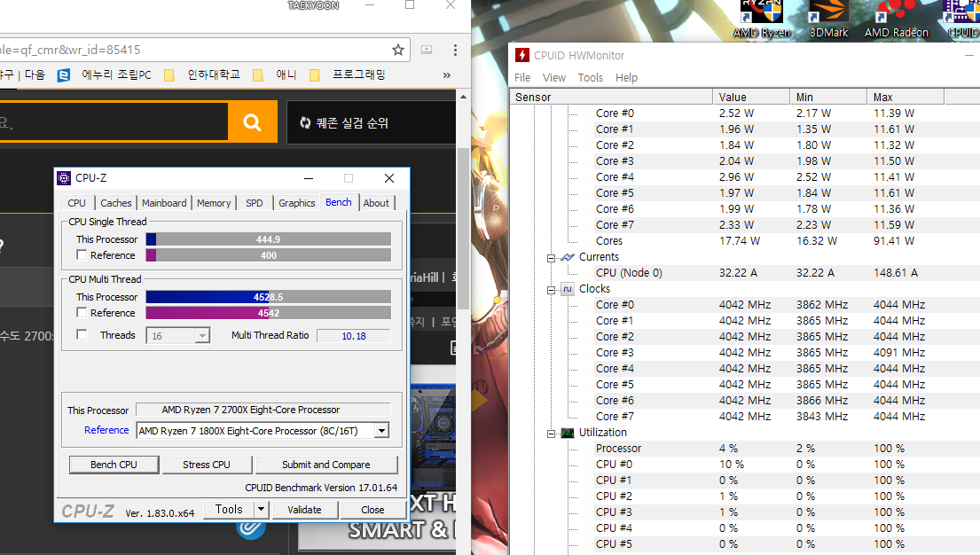The width and height of the screenshot is (980, 555).
Task: Click the browser cast/media icon beside star
Action: click(427, 50)
